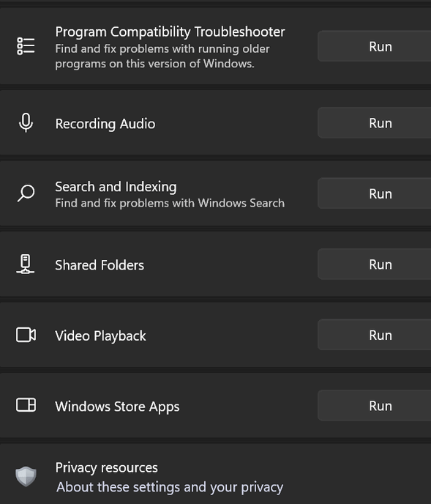Run the Recording Audio troubleshooter
Screen dimensions: 431x504
(374, 123)
